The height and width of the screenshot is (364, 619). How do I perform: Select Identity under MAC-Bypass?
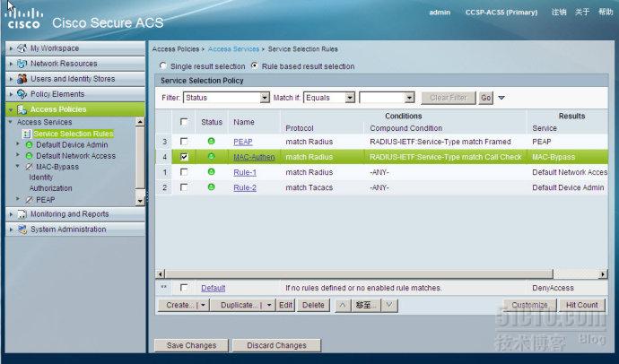pos(40,178)
